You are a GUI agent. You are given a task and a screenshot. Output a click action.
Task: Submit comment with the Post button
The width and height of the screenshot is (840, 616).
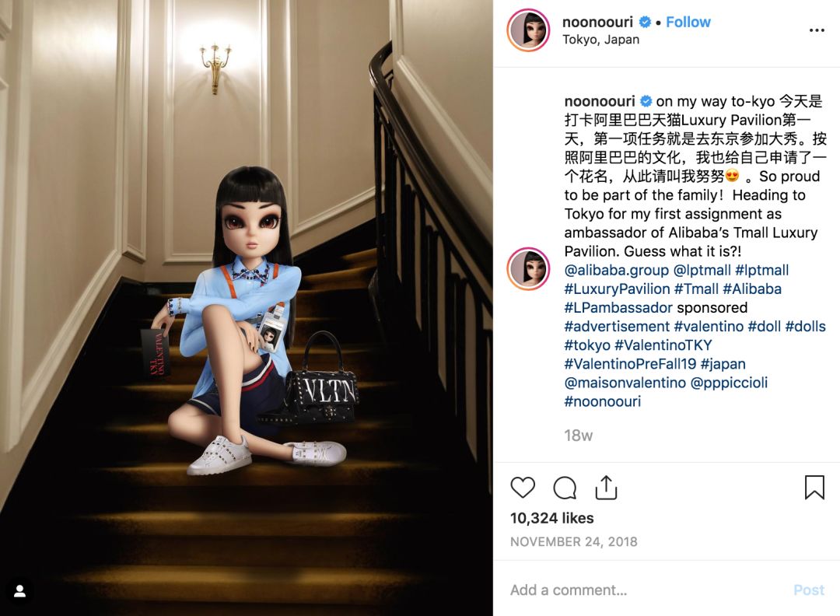pos(809,590)
